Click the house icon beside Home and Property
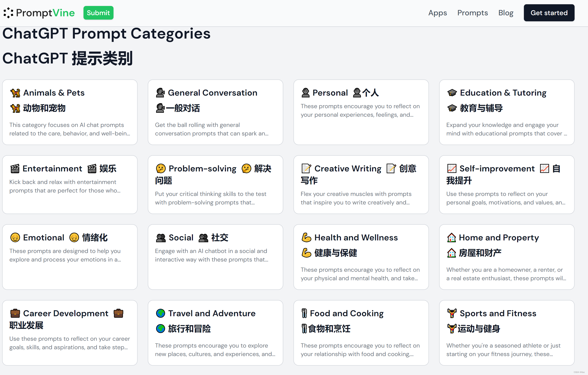The height and width of the screenshot is (375, 588). [451, 237]
